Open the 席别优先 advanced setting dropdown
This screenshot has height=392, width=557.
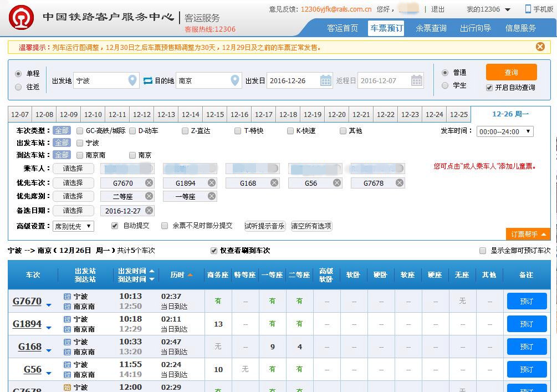(73, 226)
